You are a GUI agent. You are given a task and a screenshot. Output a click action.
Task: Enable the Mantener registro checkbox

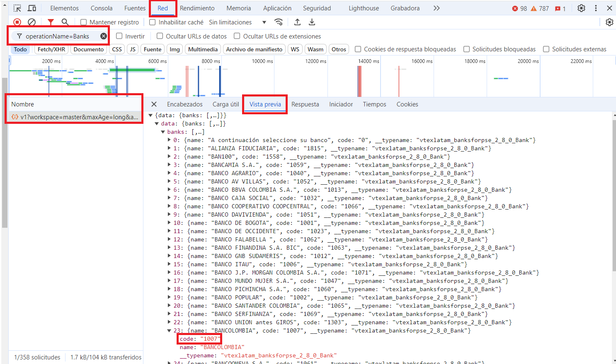tap(84, 22)
